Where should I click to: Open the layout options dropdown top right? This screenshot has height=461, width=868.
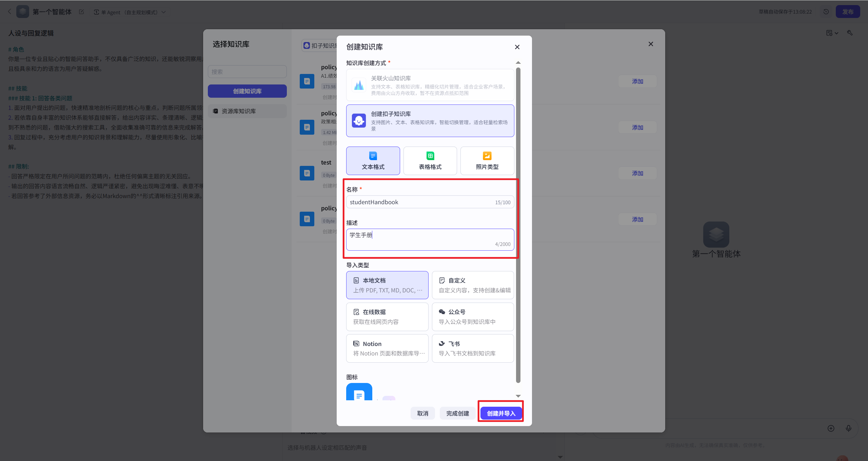click(832, 33)
